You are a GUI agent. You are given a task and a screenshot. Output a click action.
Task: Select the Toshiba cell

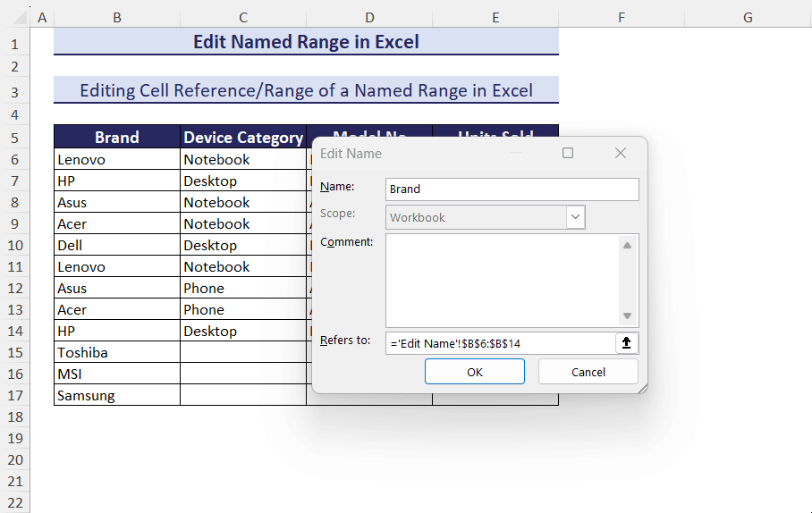(117, 353)
